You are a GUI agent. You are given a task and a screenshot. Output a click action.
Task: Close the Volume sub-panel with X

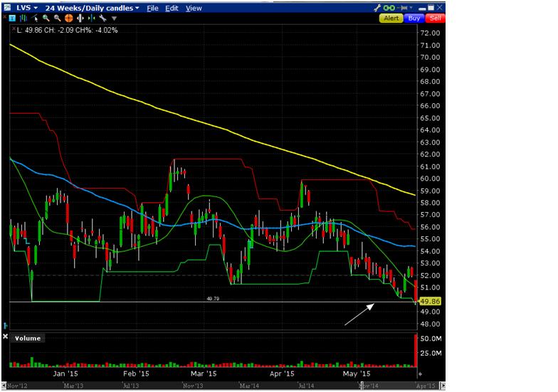(6, 338)
